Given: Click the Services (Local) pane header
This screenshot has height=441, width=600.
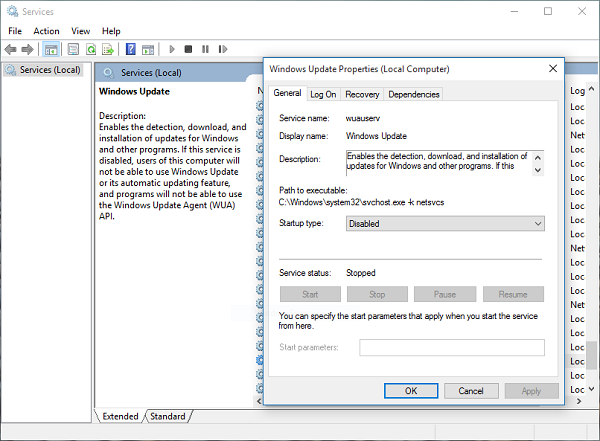Looking at the screenshot, I should point(151,73).
